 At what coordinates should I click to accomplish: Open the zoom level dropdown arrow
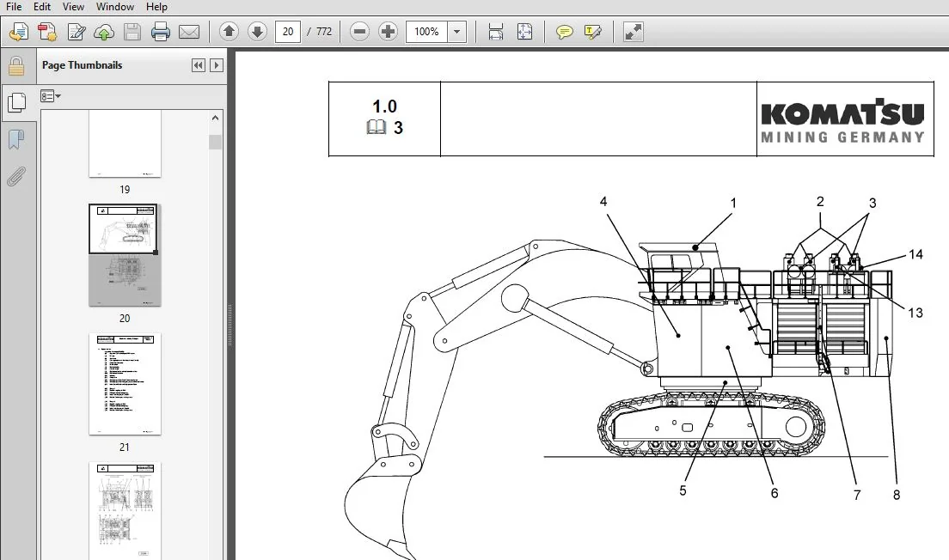tap(457, 32)
